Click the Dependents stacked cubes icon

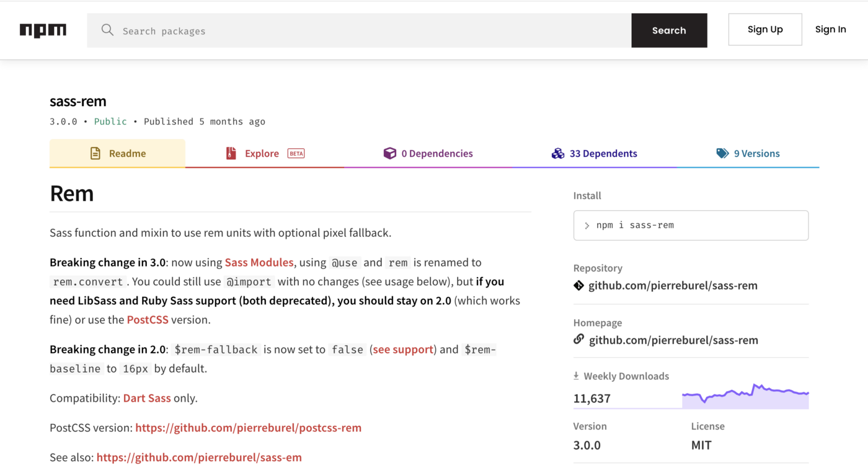[x=558, y=153]
